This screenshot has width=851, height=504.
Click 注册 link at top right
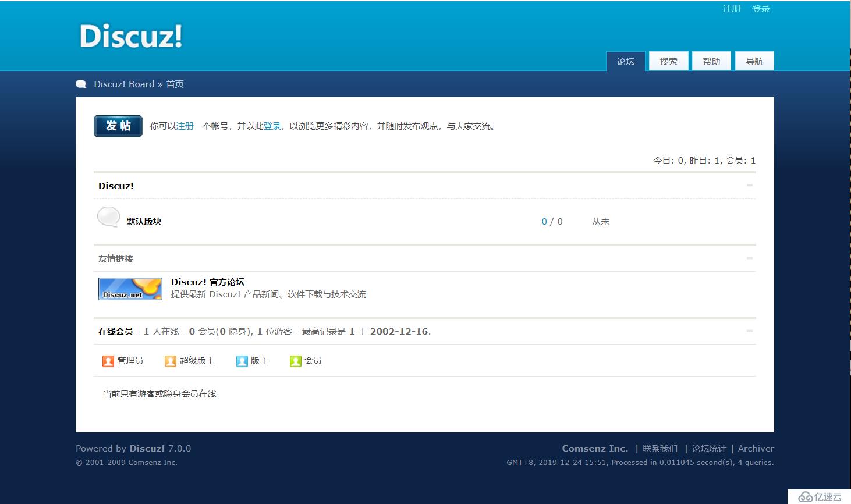tap(732, 9)
